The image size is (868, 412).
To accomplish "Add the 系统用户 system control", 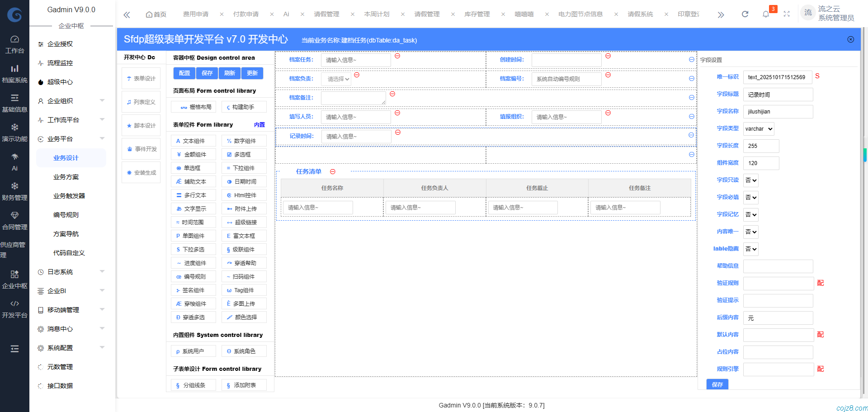I will pos(193,350).
